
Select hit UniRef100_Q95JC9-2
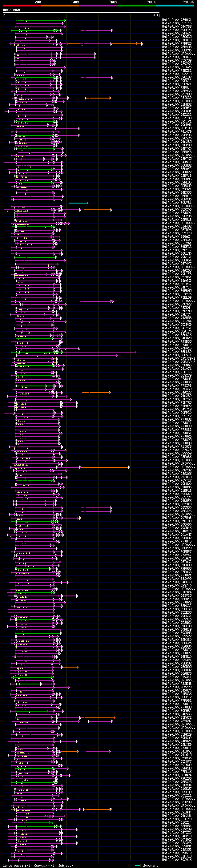[x=179, y=358]
